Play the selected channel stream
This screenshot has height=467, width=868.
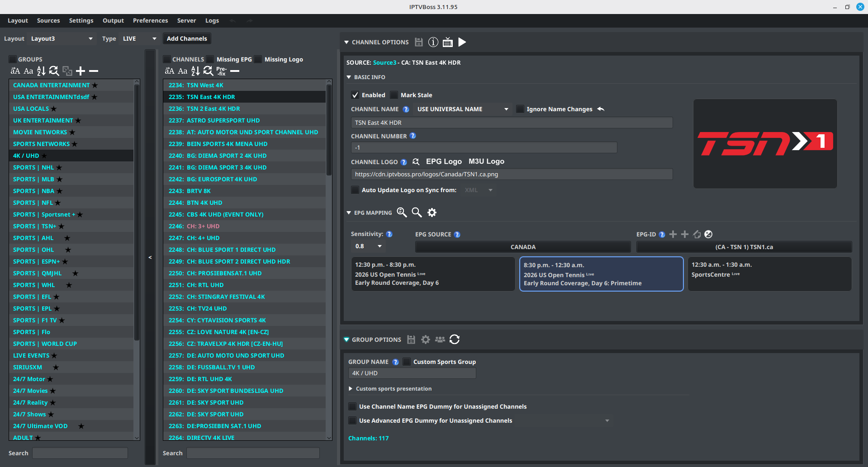pos(462,42)
